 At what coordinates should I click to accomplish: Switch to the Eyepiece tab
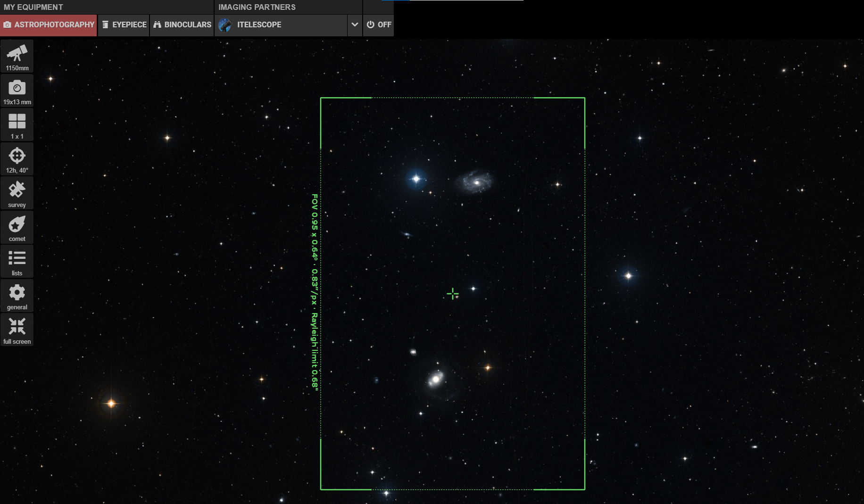124,25
